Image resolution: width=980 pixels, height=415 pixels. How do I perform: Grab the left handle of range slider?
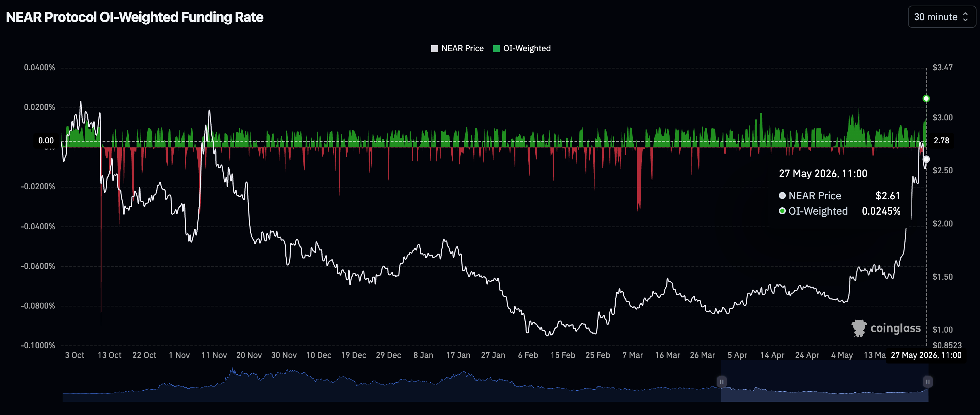coord(721,382)
